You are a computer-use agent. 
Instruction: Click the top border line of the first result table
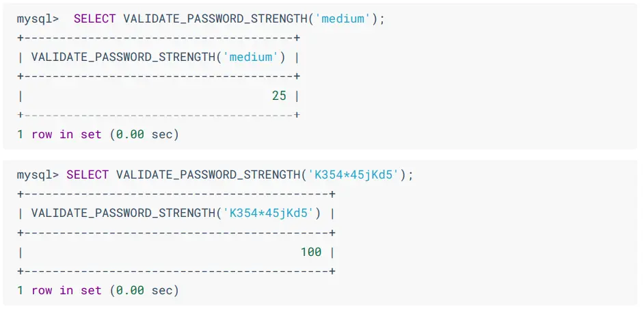click(159, 38)
